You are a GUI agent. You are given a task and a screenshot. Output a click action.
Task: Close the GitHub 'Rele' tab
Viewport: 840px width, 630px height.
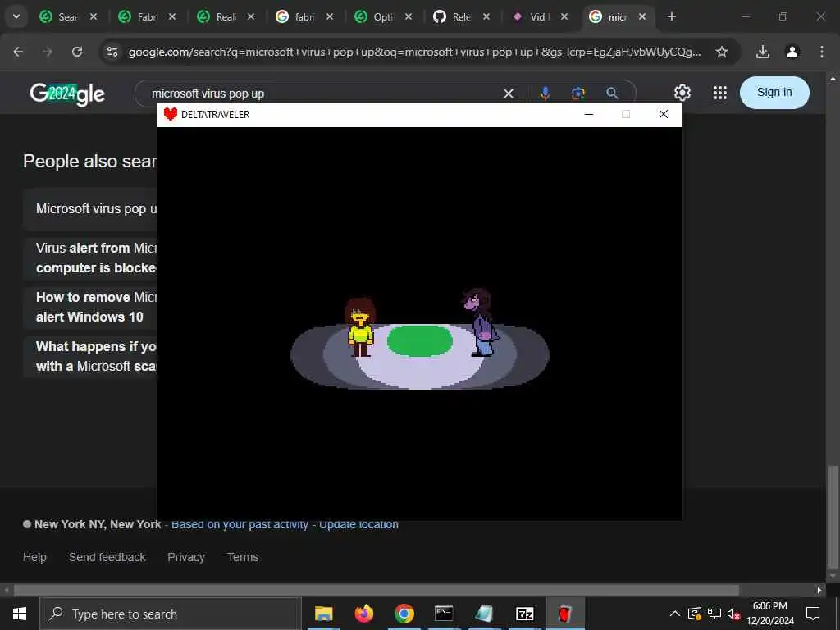point(486,16)
